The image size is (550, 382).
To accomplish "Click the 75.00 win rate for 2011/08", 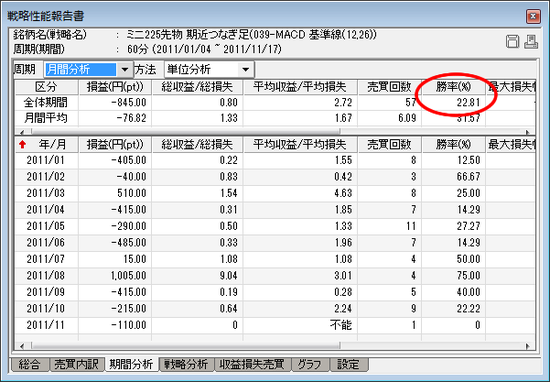I will coord(454,276).
